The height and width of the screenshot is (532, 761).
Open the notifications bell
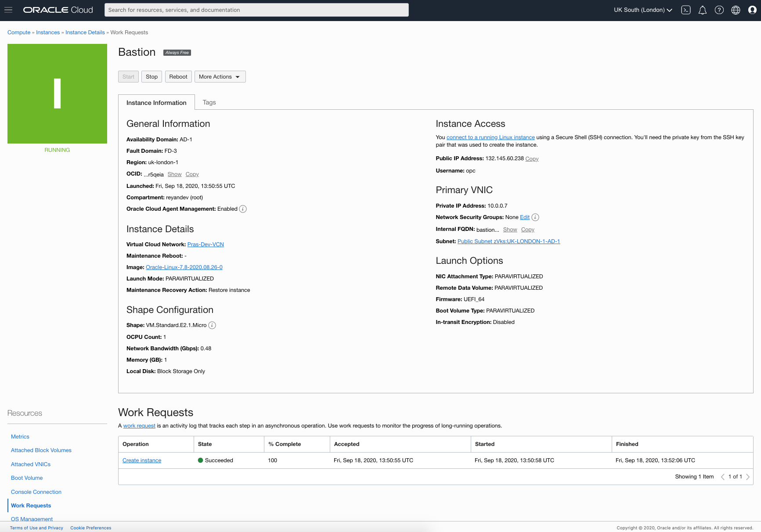tap(703, 10)
